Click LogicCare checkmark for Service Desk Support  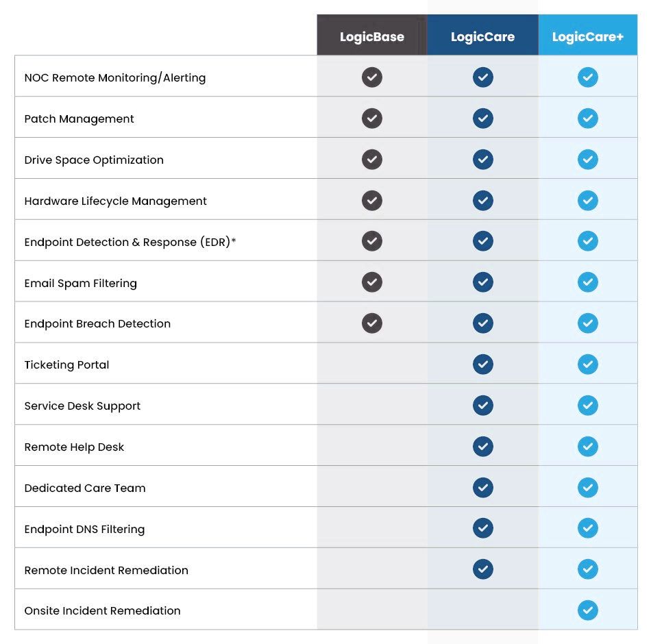483,406
